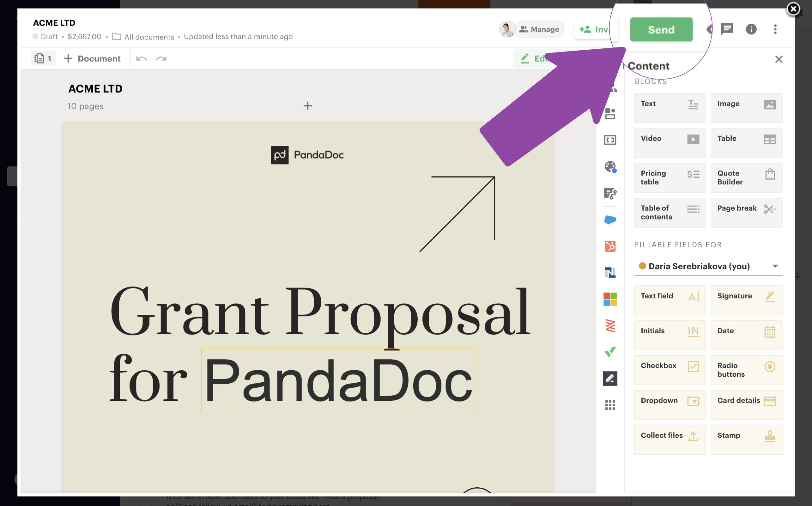Add a Video block
The height and width of the screenshot is (506, 812).
(670, 143)
